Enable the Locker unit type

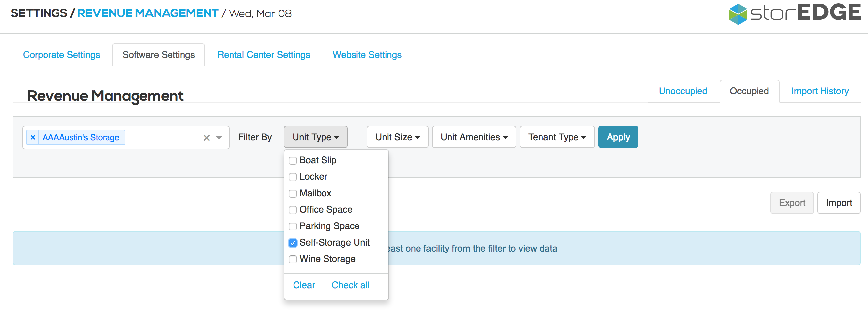click(x=293, y=177)
